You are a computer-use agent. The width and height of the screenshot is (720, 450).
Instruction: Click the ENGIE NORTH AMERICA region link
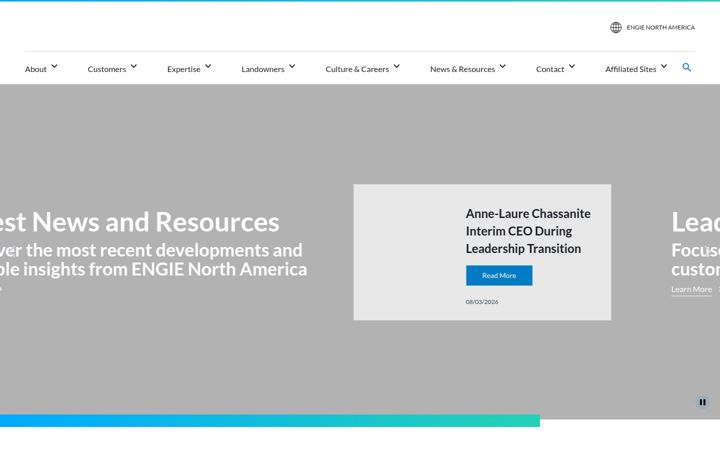660,28
